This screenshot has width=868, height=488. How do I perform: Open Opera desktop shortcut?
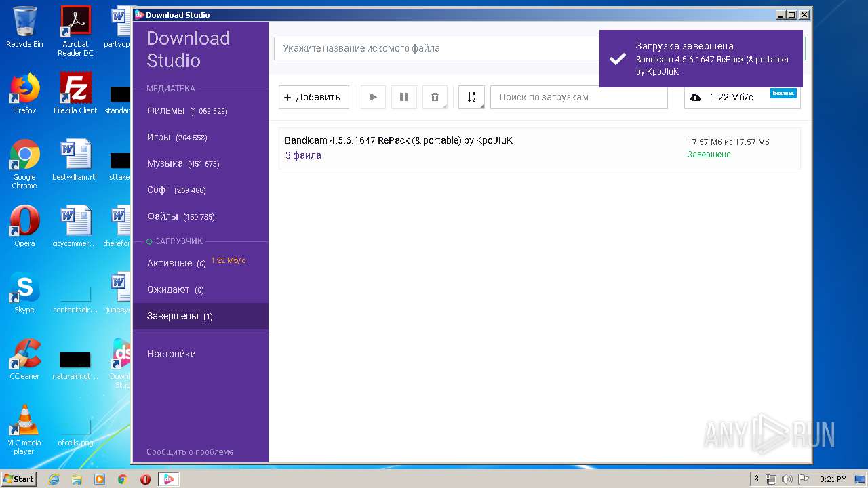[24, 226]
